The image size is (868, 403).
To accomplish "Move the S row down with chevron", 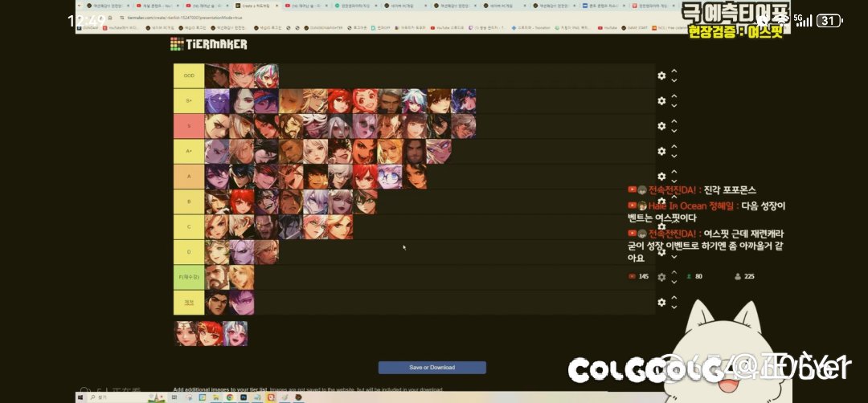I will tap(674, 131).
